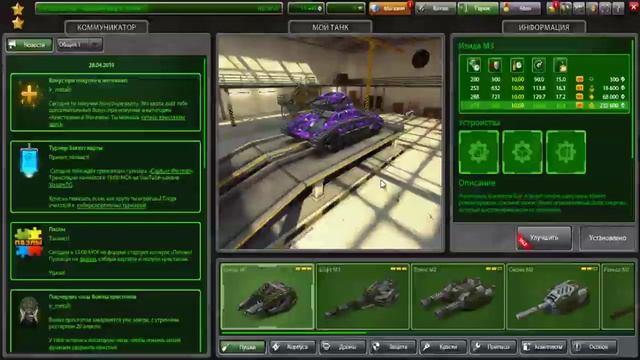Open the underlined link in puzzle news
Screen dimensions: 640x360
point(88,259)
